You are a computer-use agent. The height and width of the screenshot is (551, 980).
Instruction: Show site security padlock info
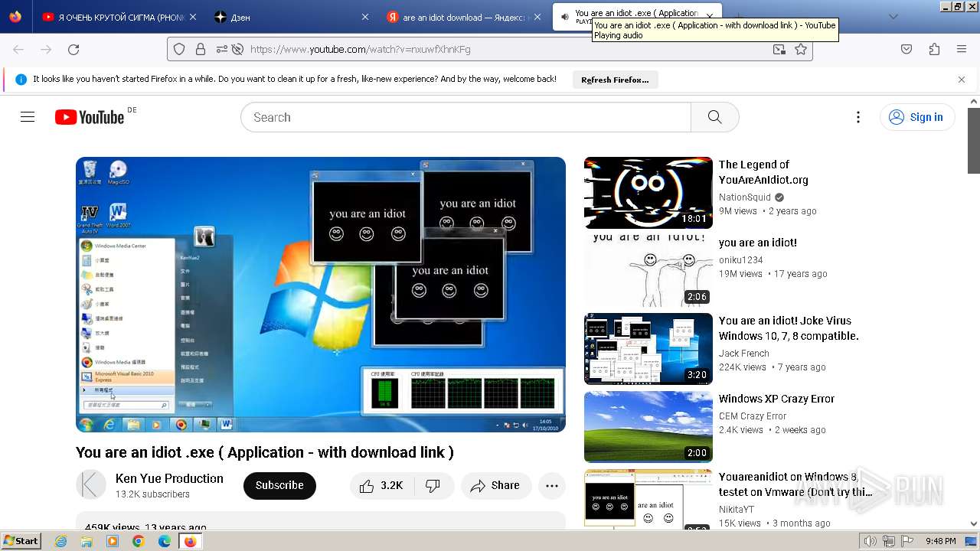click(x=201, y=49)
